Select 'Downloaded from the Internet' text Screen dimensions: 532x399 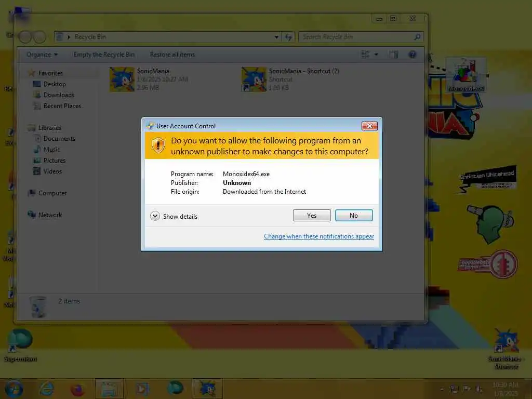[x=264, y=192]
